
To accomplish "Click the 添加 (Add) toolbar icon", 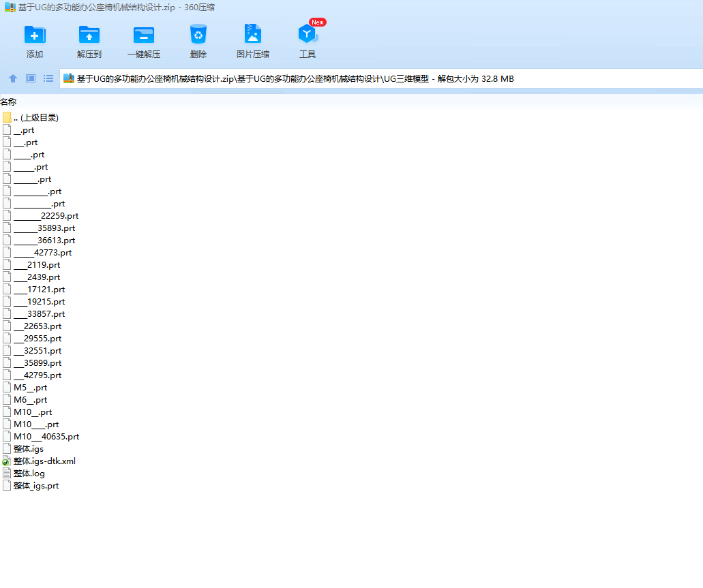I will [35, 35].
